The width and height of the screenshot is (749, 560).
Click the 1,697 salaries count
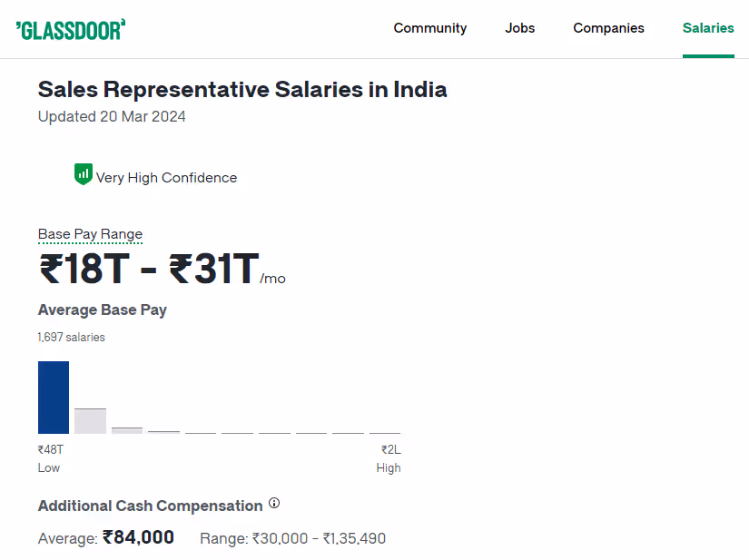[71, 337]
